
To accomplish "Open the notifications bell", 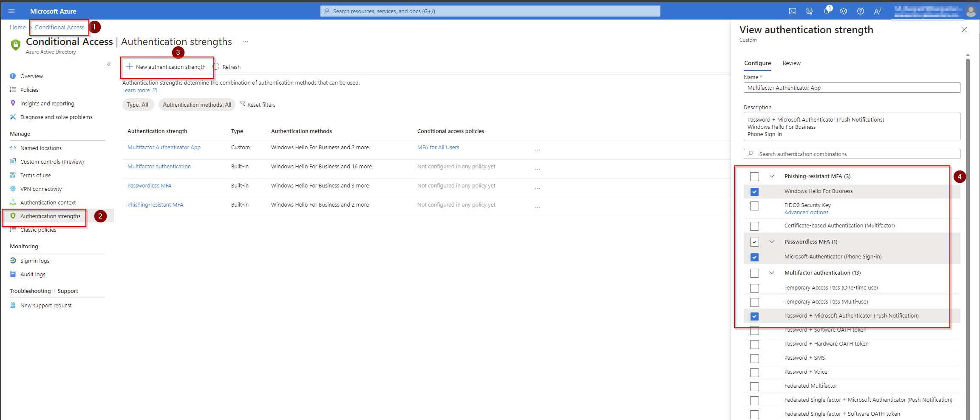I will 827,11.
